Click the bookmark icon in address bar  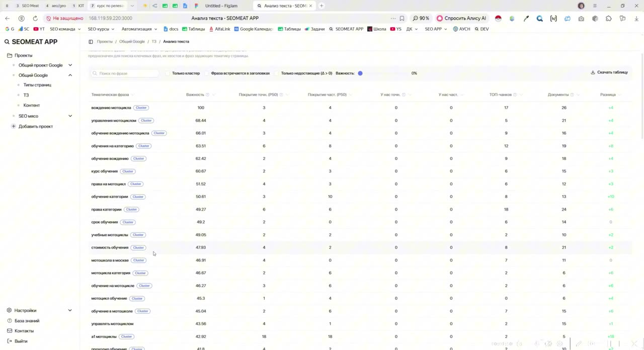coord(402,18)
